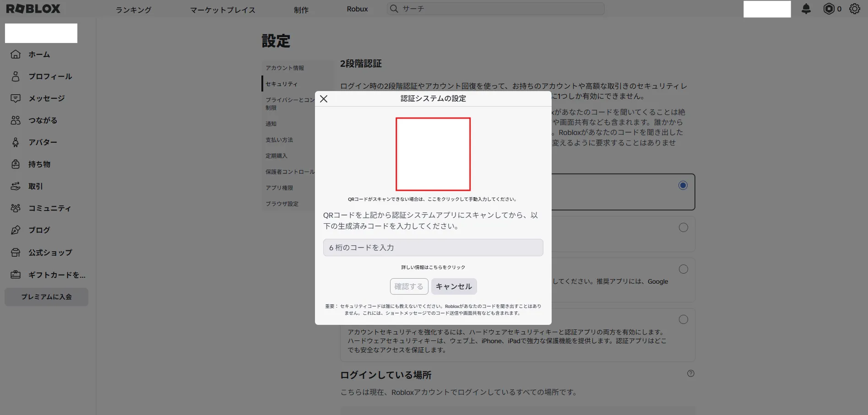
Task: Click the 2段階認証 heading
Action: tap(361, 64)
